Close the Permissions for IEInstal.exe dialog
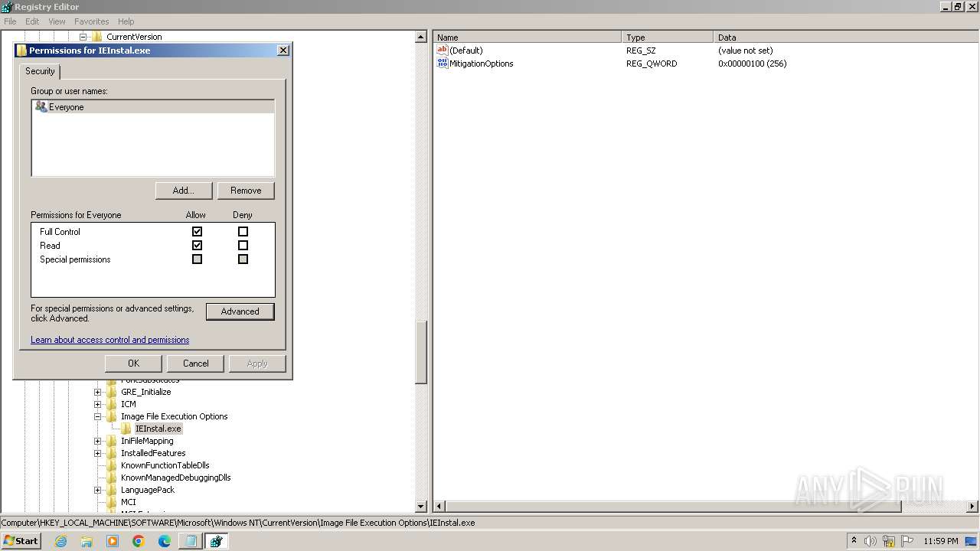The height and width of the screenshot is (551, 980). pyautogui.click(x=283, y=50)
